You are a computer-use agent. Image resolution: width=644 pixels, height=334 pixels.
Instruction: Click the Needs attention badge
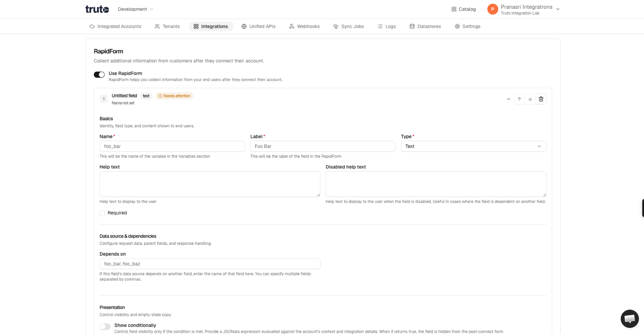click(174, 96)
